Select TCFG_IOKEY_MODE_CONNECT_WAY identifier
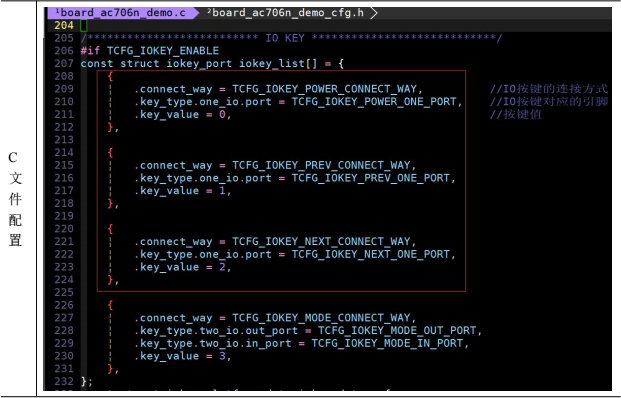The width and height of the screenshot is (621, 398). [x=321, y=318]
